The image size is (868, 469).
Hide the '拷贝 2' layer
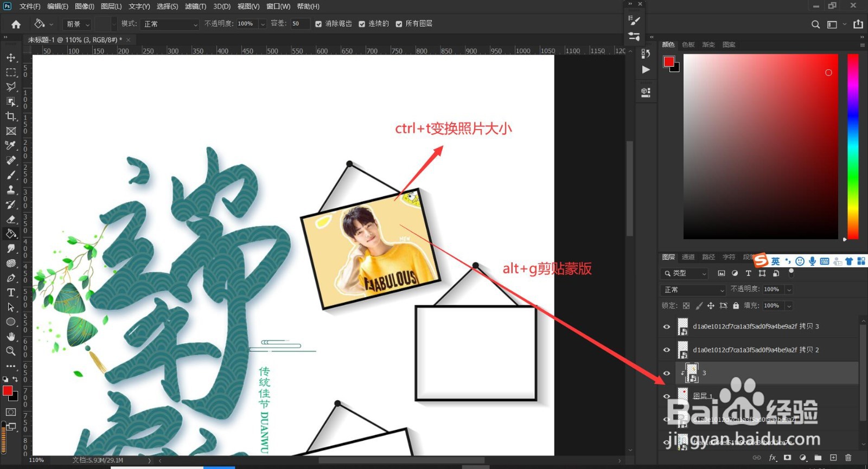[x=667, y=350]
